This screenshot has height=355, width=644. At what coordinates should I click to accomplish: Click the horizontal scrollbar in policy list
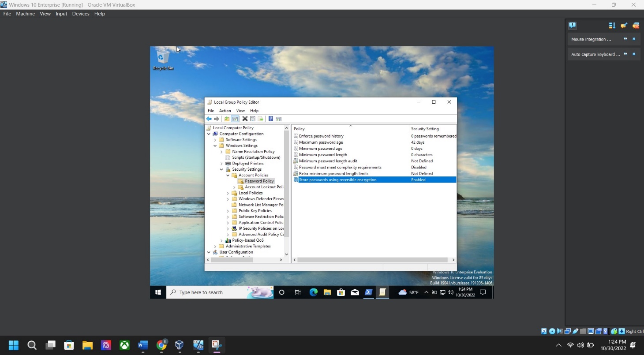tap(373, 260)
